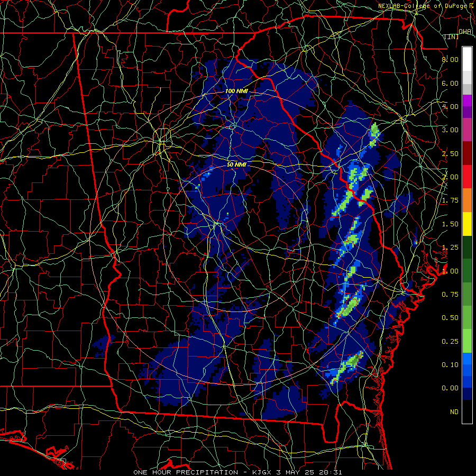Click the dark red 2.50 legend swatch

[x=467, y=153]
